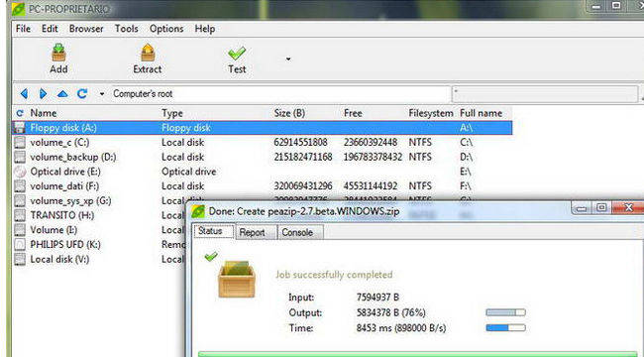Click the Add toolbar icon

pos(58,53)
